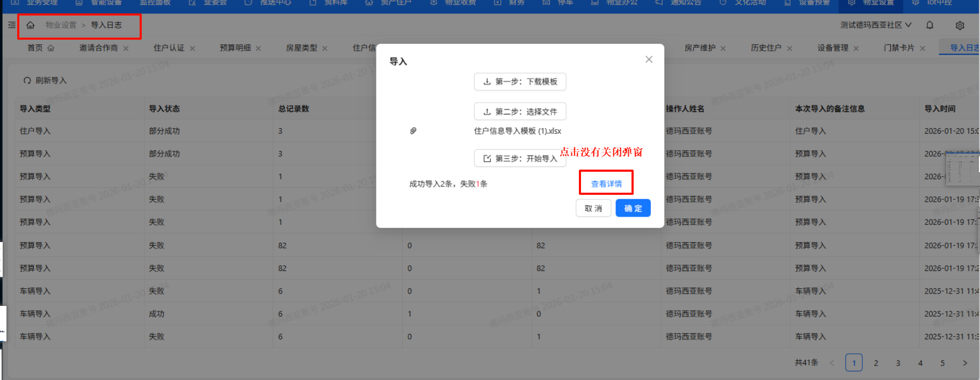
Task: Open the 查看详情 link
Action: [606, 184]
